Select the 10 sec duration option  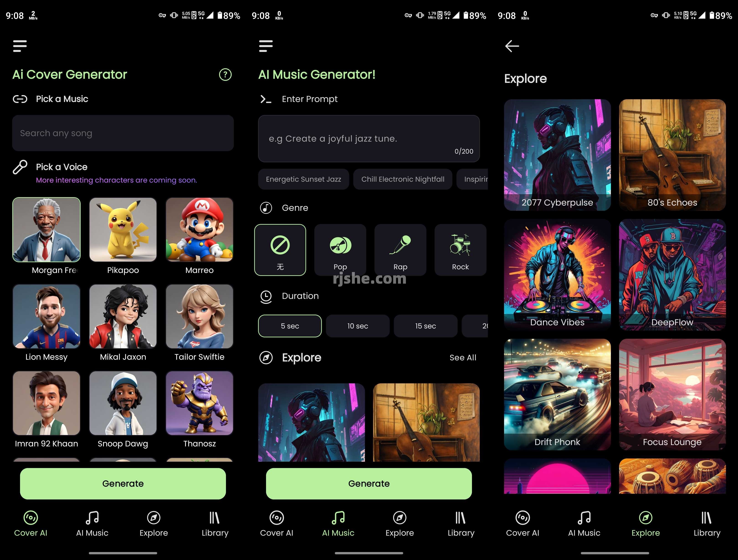click(358, 325)
